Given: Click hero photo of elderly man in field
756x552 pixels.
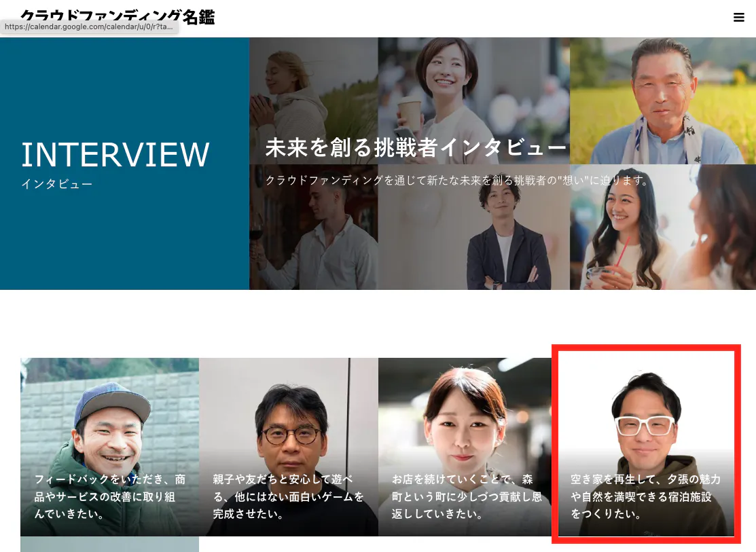Looking at the screenshot, I should (x=662, y=95).
